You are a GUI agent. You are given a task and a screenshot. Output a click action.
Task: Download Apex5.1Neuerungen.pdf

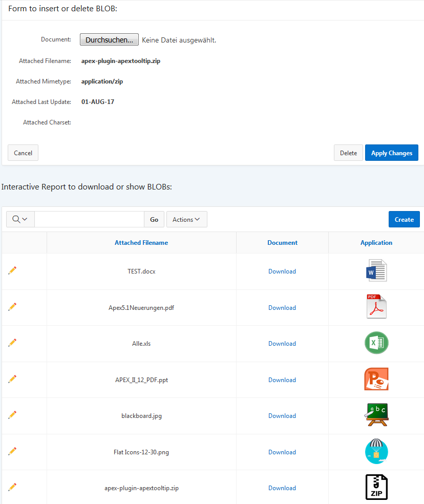[x=282, y=308]
